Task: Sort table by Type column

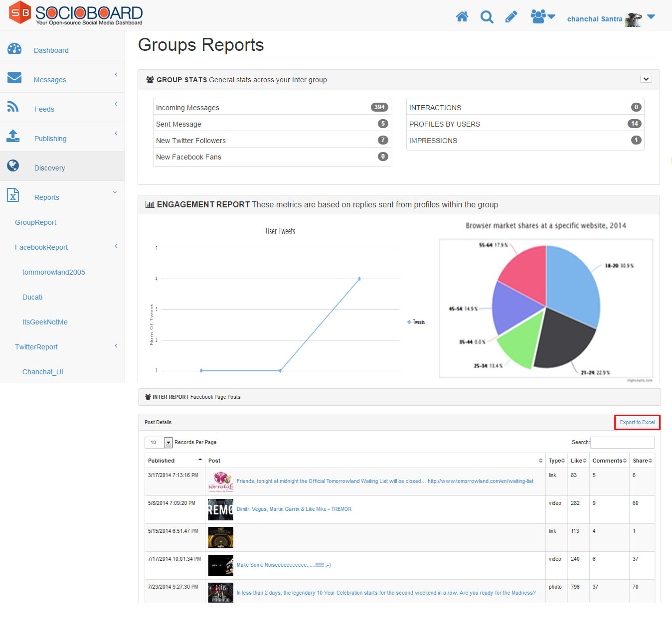Action: (556, 461)
